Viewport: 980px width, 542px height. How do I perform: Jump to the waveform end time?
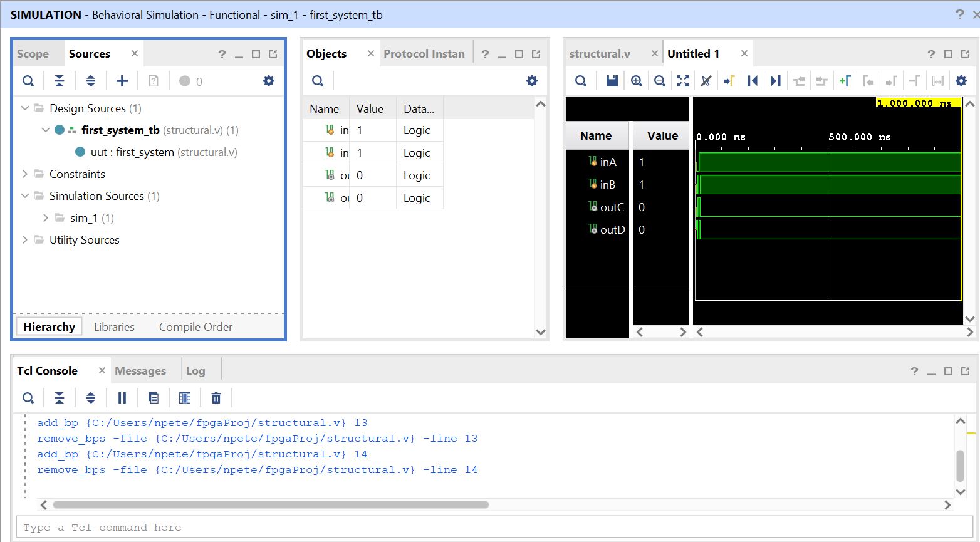776,81
